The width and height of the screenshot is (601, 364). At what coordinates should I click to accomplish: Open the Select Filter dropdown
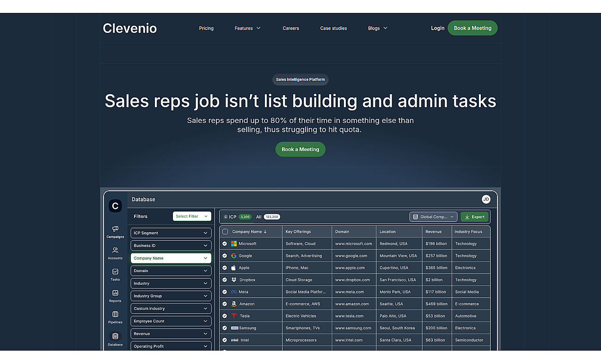192,216
